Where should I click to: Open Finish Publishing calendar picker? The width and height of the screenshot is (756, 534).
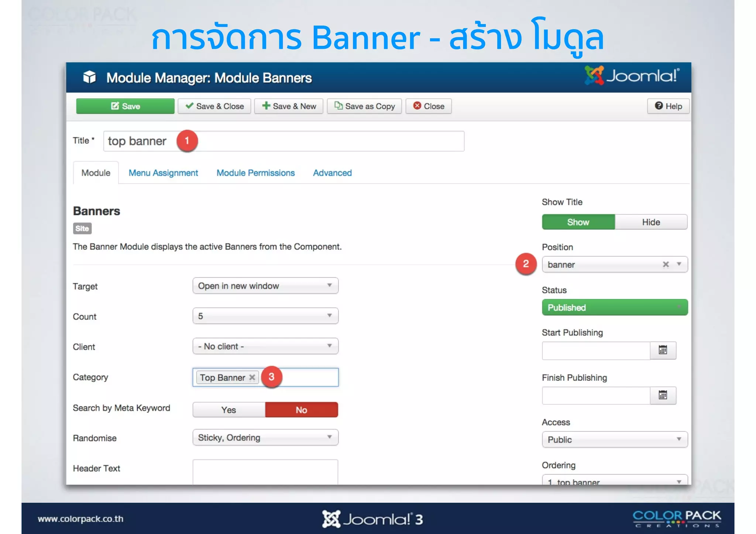pyautogui.click(x=663, y=395)
